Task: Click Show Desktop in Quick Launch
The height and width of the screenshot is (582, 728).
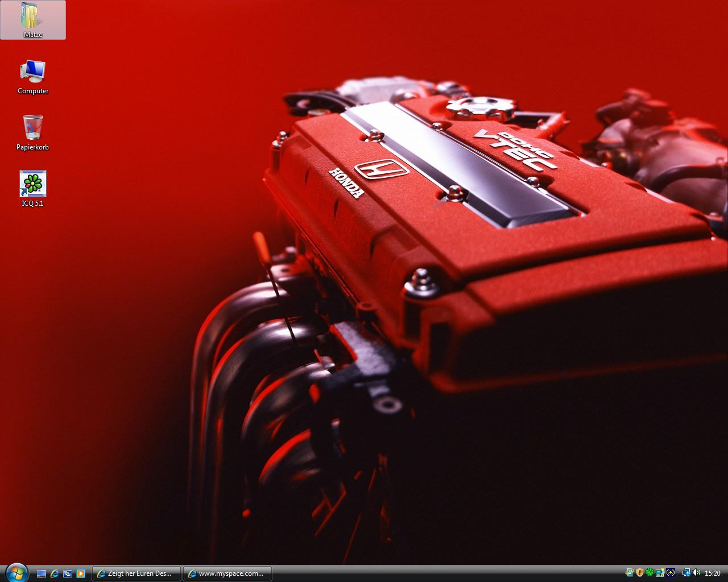Action: point(42,573)
